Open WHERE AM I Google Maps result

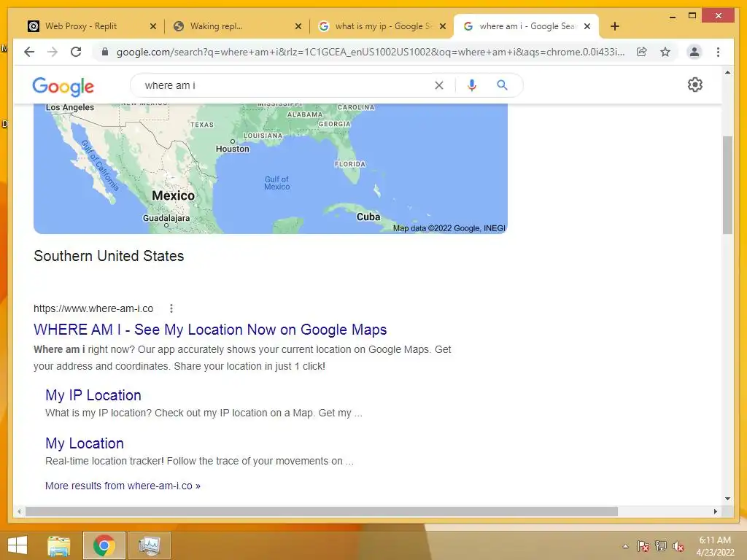210,330
